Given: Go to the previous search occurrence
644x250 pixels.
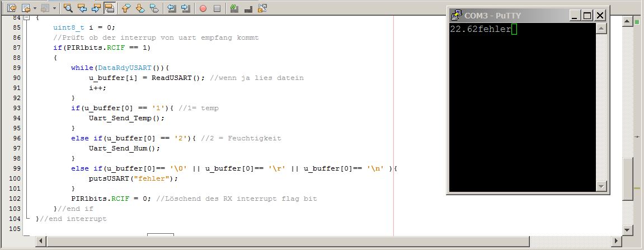Looking at the screenshot, I should coord(82,8).
